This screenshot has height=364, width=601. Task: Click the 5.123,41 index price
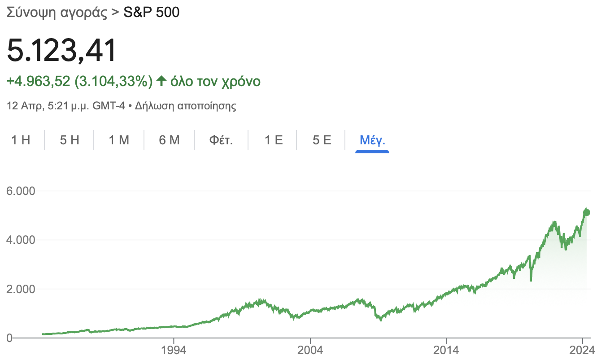61,50
